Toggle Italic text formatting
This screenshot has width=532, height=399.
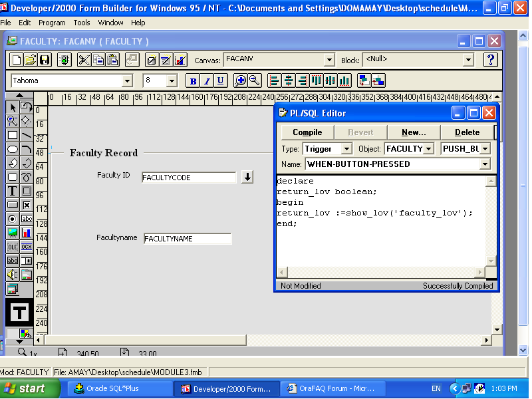click(207, 81)
